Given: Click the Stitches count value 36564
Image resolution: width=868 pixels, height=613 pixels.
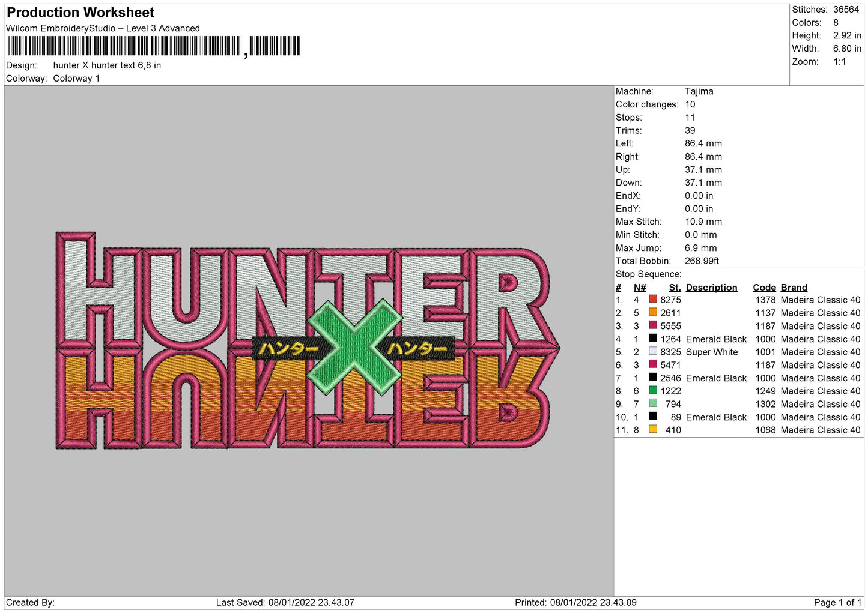Looking at the screenshot, I should (x=846, y=10).
